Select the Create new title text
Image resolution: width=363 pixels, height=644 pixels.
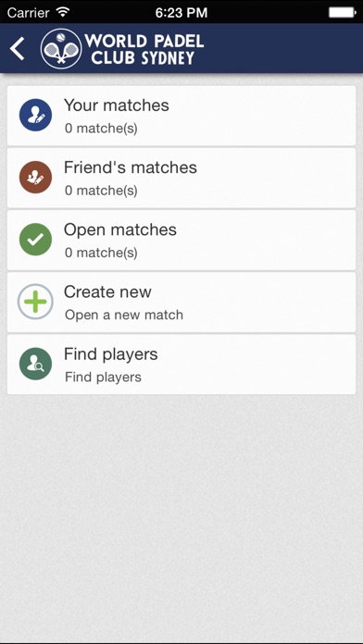pyautogui.click(x=107, y=292)
